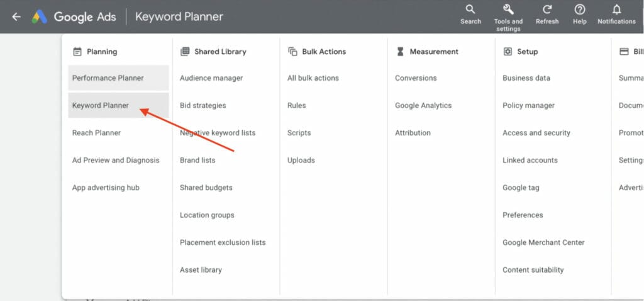Click the back arrow icon
The height and width of the screenshot is (301, 644).
16,17
